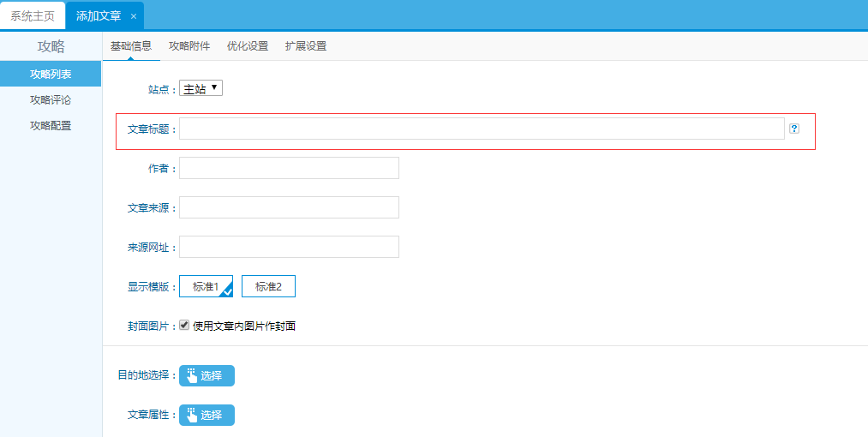Switch to the 系统主页 tab
868x437 pixels.
pyautogui.click(x=33, y=16)
